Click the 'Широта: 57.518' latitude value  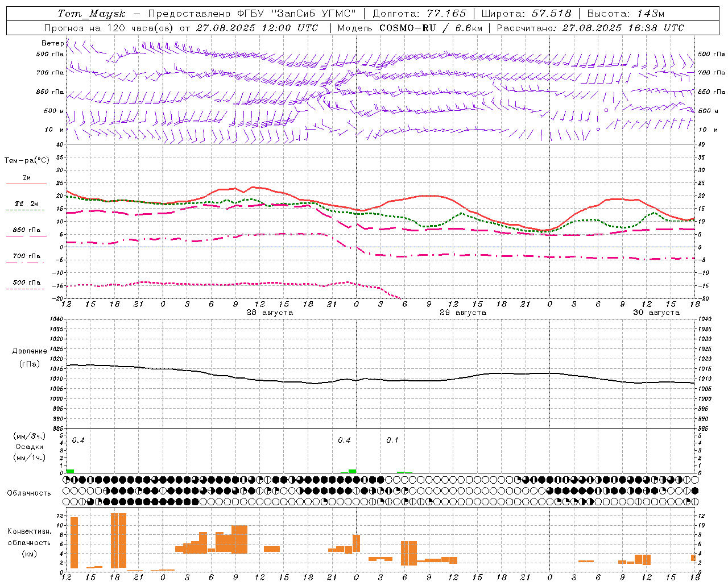pos(526,14)
